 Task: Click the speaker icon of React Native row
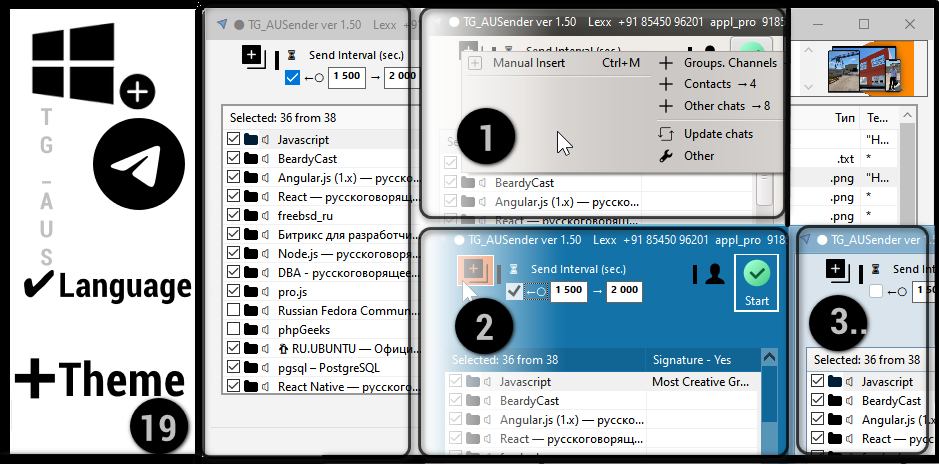click(265, 387)
